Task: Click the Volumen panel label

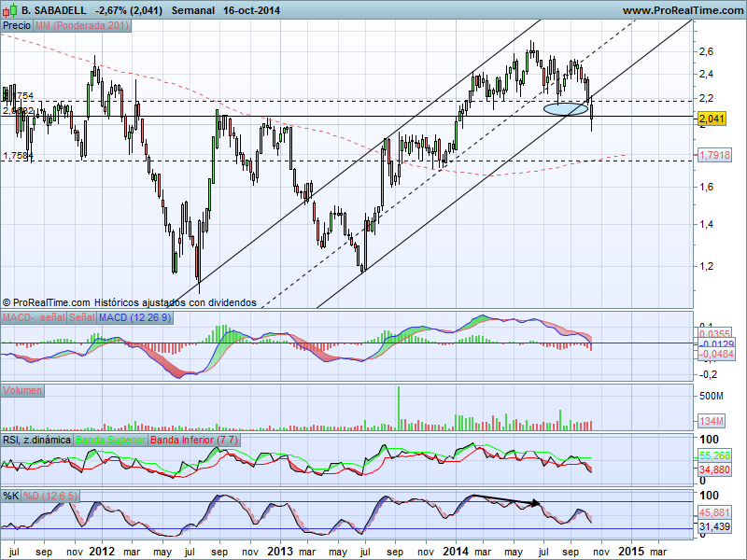Action: [x=22, y=390]
